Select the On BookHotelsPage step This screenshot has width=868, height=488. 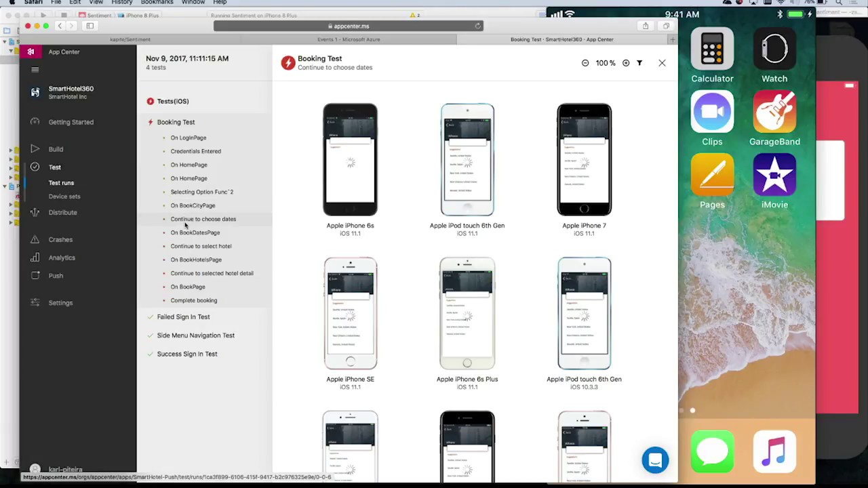click(196, 260)
